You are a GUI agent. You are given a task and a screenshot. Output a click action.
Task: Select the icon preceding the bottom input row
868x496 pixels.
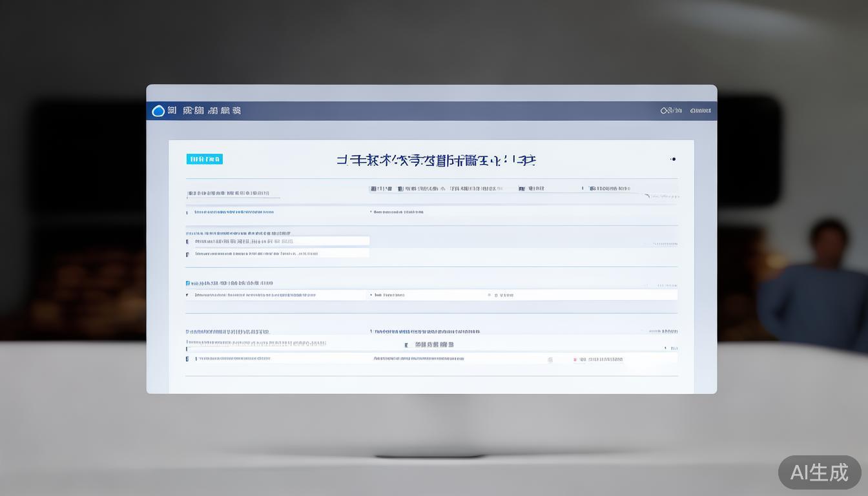tap(187, 358)
